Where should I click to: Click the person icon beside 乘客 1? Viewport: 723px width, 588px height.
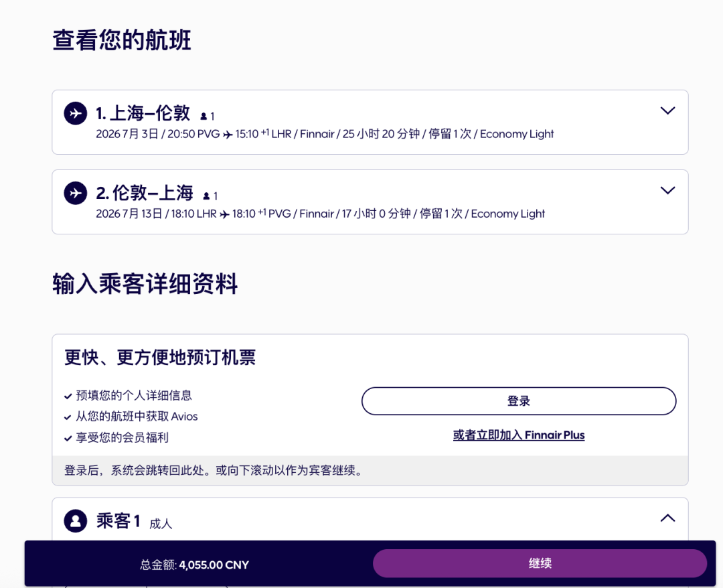75,521
